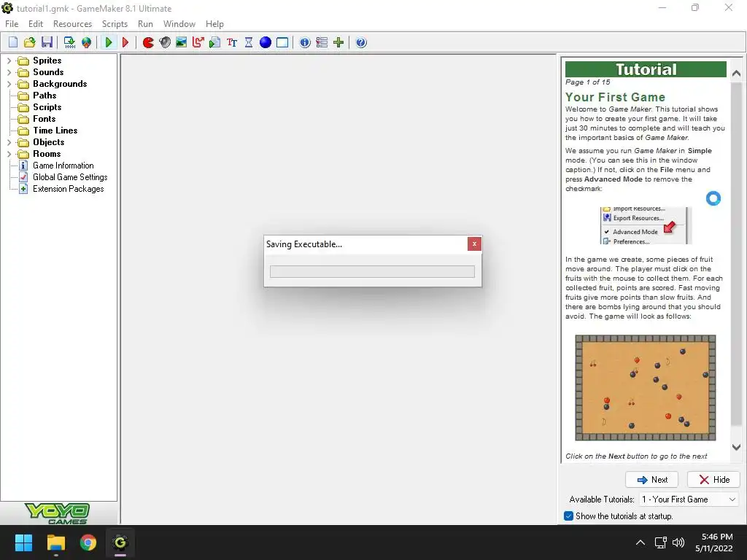The width and height of the screenshot is (747, 560).
Task: Click the game preview image in tutorial
Action: (x=646, y=388)
